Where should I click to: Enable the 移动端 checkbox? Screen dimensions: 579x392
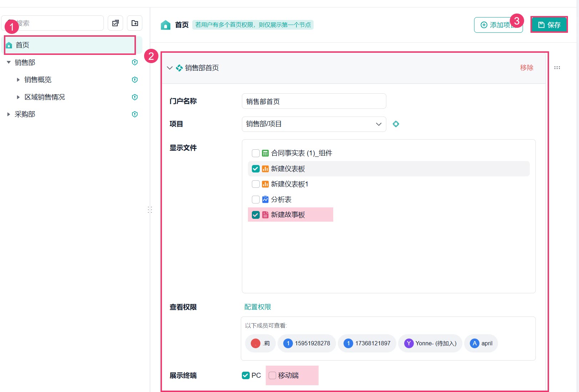[x=272, y=375]
